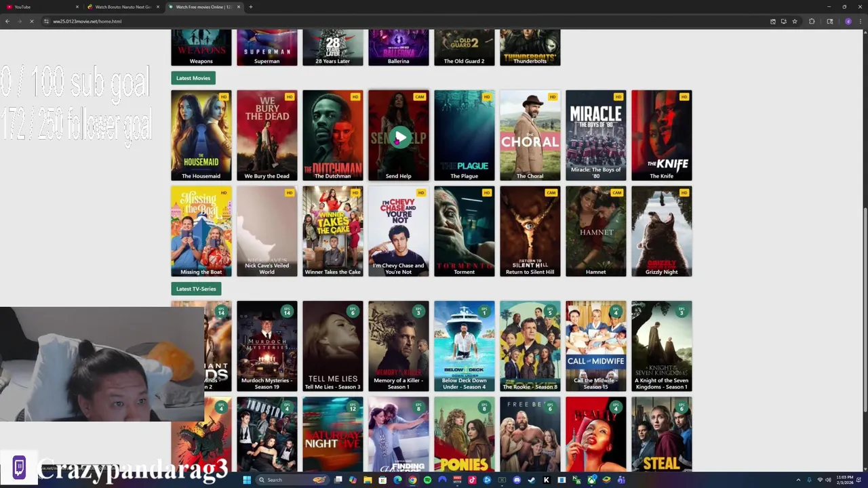Close the YouTube tab
The image size is (868, 488).
coord(77,7)
